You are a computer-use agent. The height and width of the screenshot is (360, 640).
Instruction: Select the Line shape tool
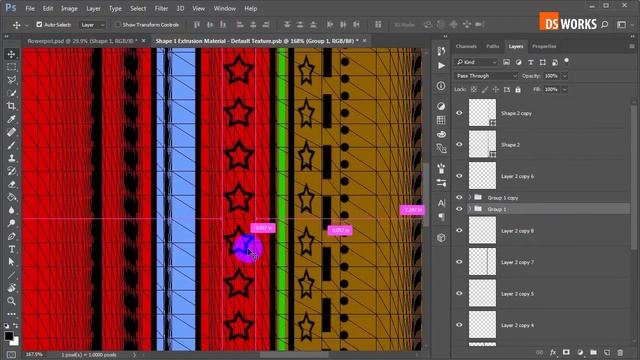[x=11, y=275]
